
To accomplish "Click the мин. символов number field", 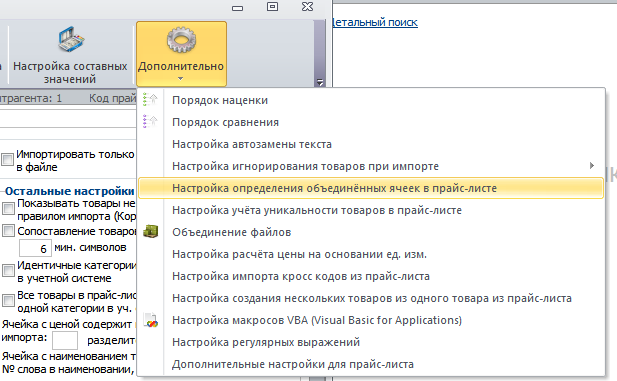I will (35, 248).
